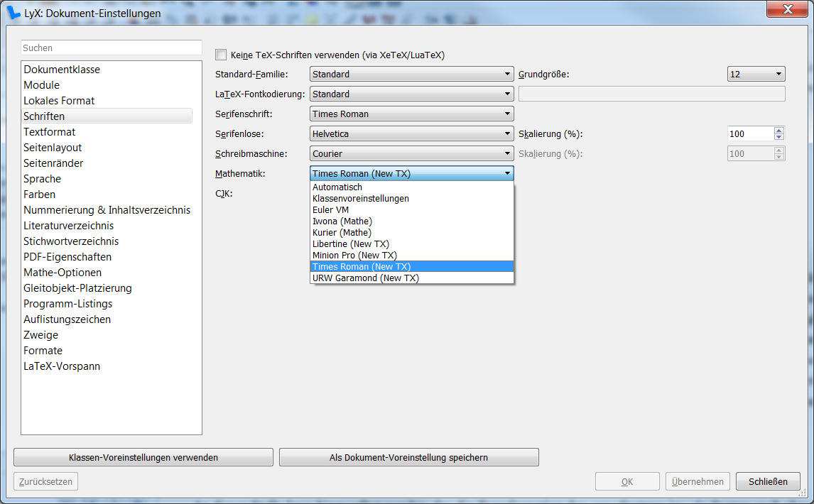Collapse the Mathematik font dropdown
The image size is (814, 504).
tap(412, 173)
